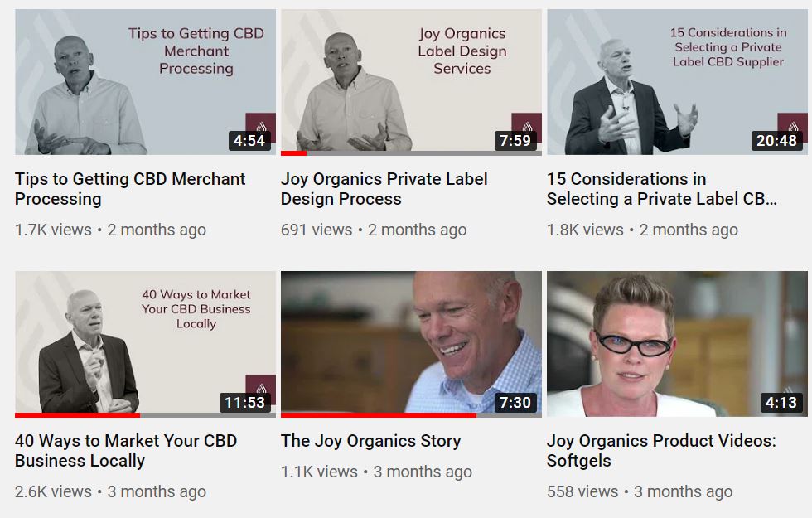This screenshot has width=812, height=518.
Task: Click 'The Joy Organics Story' title link
Action: [371, 441]
